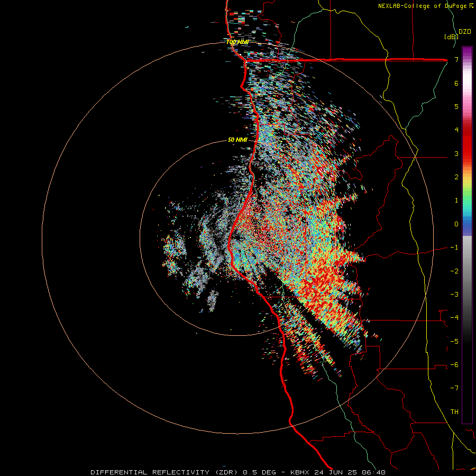Click the 0.5 DEG elevation text in the caption
Screen dimensions: 476x476
click(x=260, y=472)
